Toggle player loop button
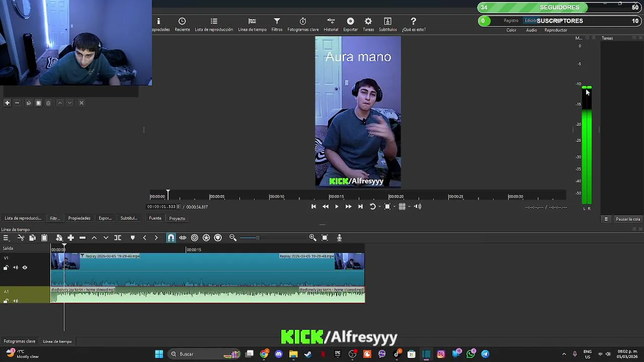This screenshot has height=362, width=644. pos(373,207)
